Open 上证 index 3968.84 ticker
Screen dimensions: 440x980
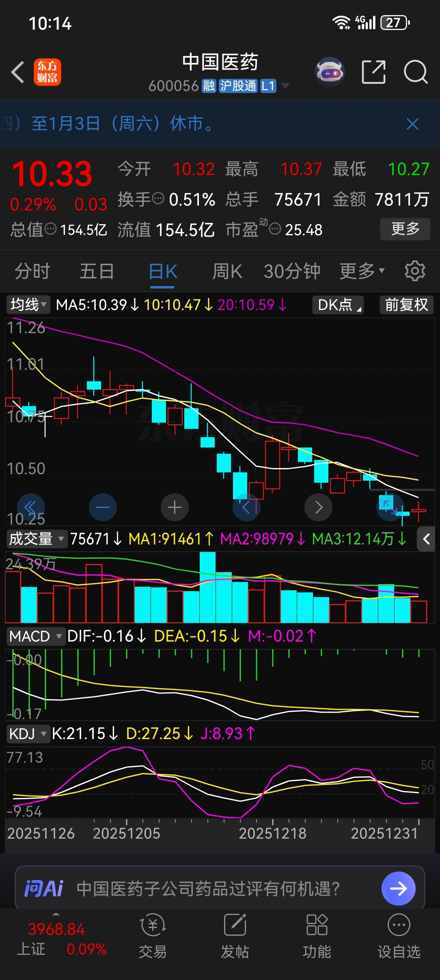pos(61,939)
